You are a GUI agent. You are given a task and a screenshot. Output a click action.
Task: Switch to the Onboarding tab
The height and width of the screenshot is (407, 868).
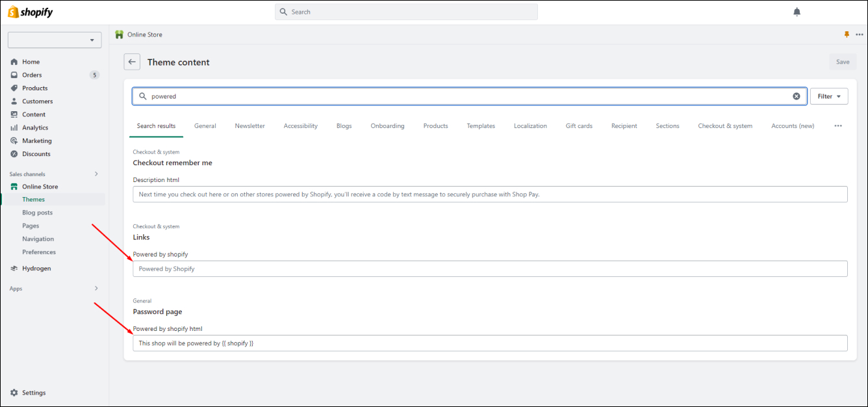tap(387, 126)
